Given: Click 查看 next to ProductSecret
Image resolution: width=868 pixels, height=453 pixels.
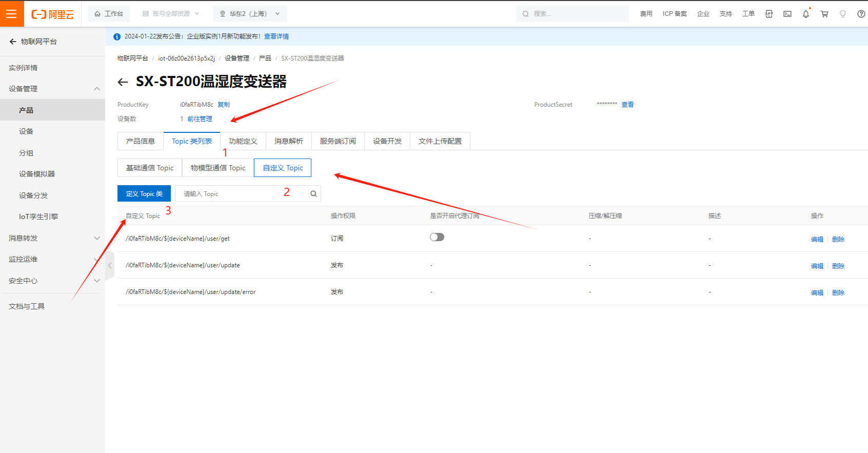Looking at the screenshot, I should [627, 105].
